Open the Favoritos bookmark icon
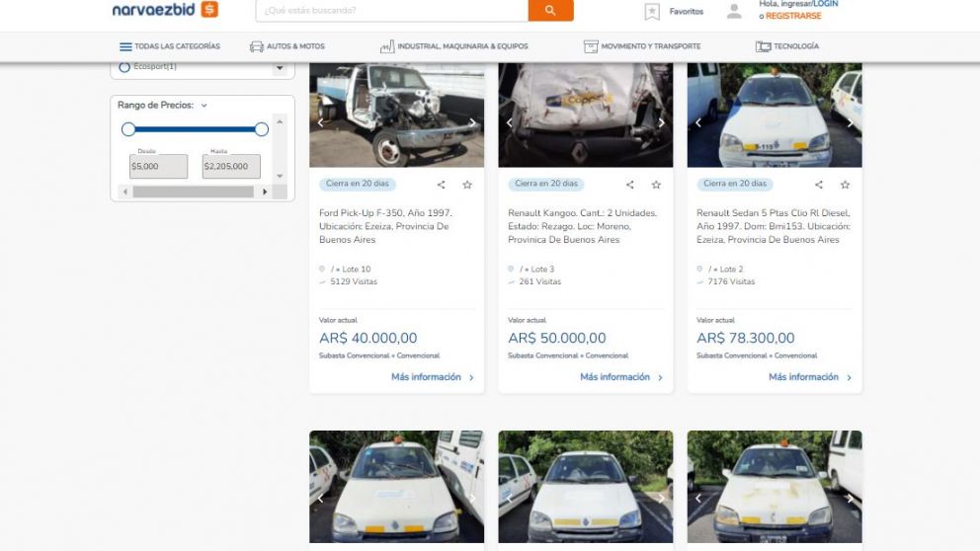Screen dimensions: 980x551 [x=652, y=11]
